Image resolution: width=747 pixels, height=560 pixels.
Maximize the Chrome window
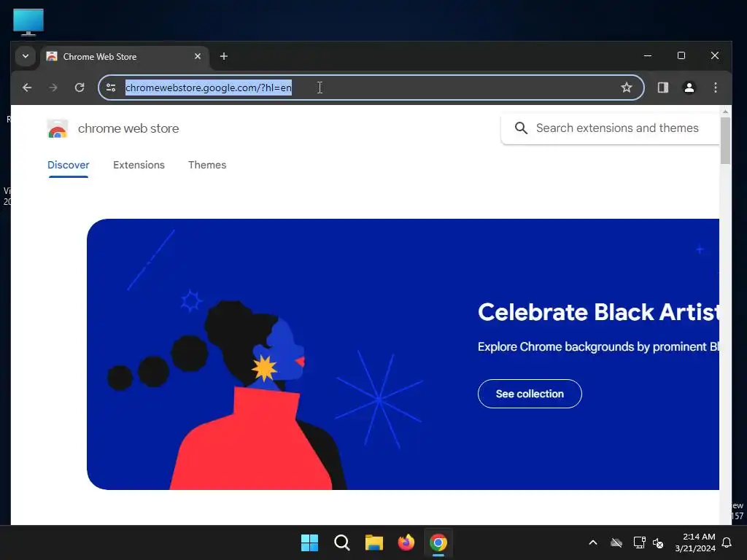click(x=681, y=55)
